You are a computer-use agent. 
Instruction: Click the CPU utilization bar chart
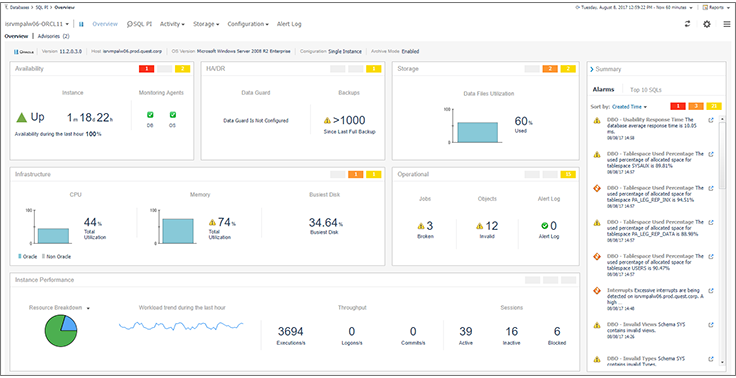(54, 236)
